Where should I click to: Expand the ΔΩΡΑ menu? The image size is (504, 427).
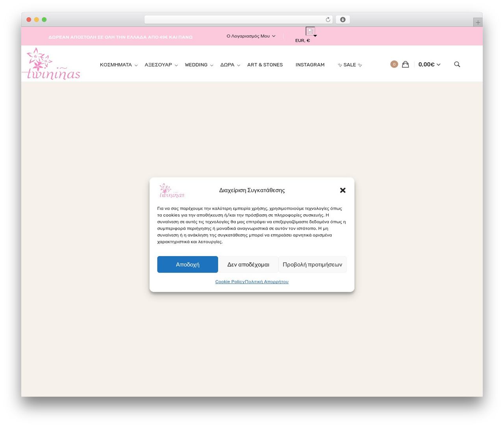tap(230, 65)
